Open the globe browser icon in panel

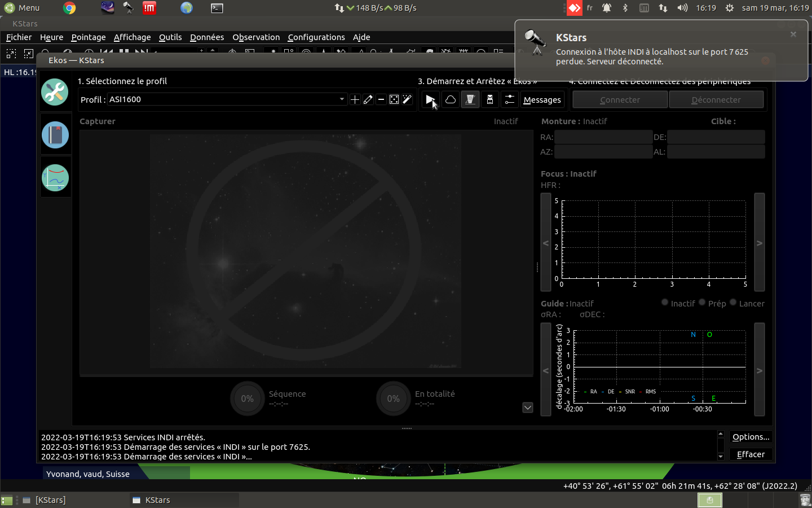[x=187, y=8]
